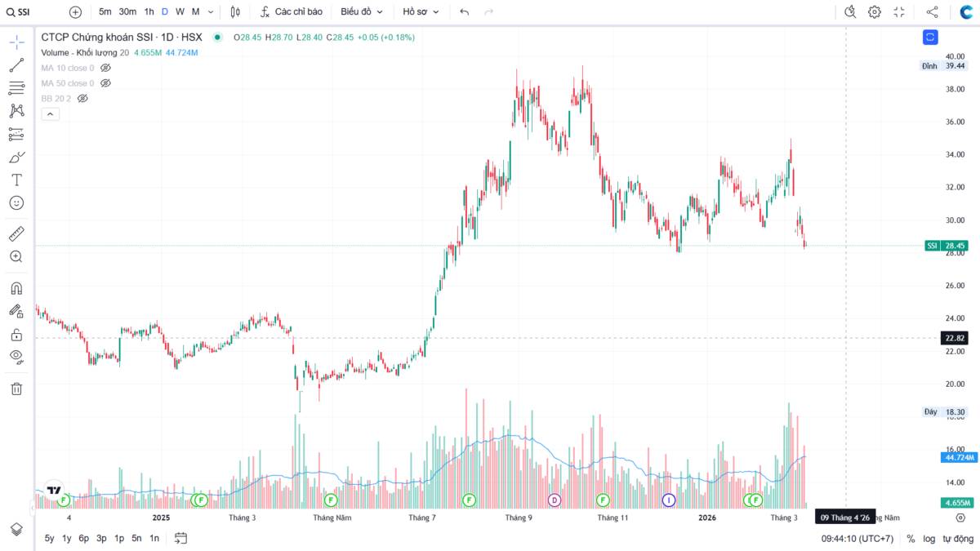980x551 pixels.
Task: Select the W weekly interval
Action: (x=180, y=12)
